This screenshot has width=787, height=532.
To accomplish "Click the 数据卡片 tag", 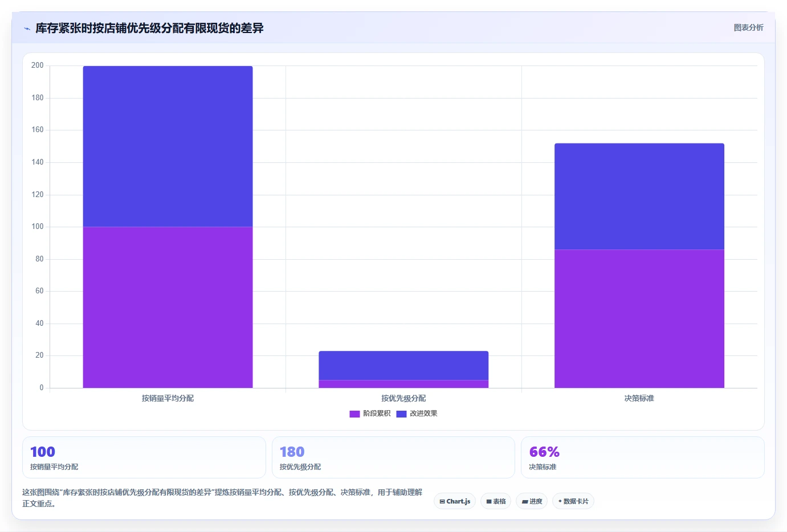I will 573,501.
